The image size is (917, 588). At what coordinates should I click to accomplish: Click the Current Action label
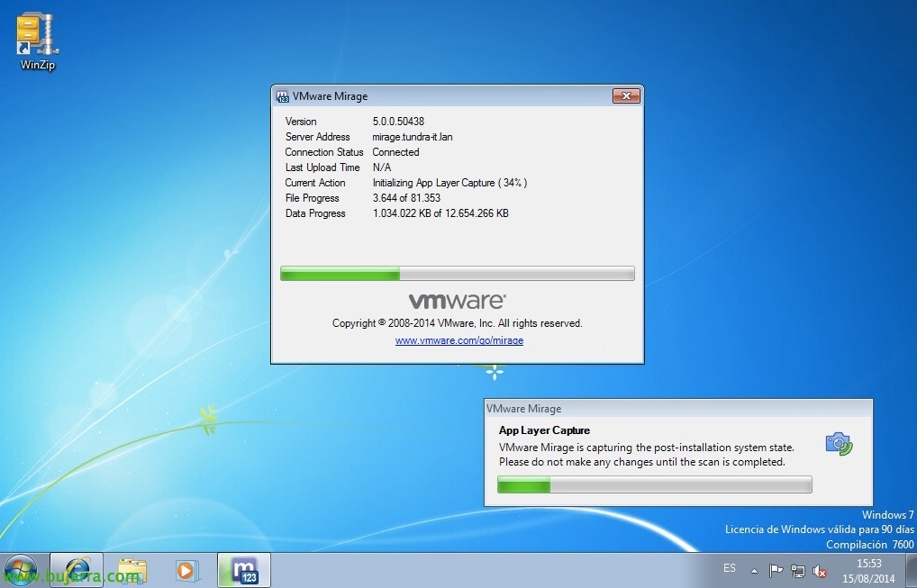pos(315,183)
